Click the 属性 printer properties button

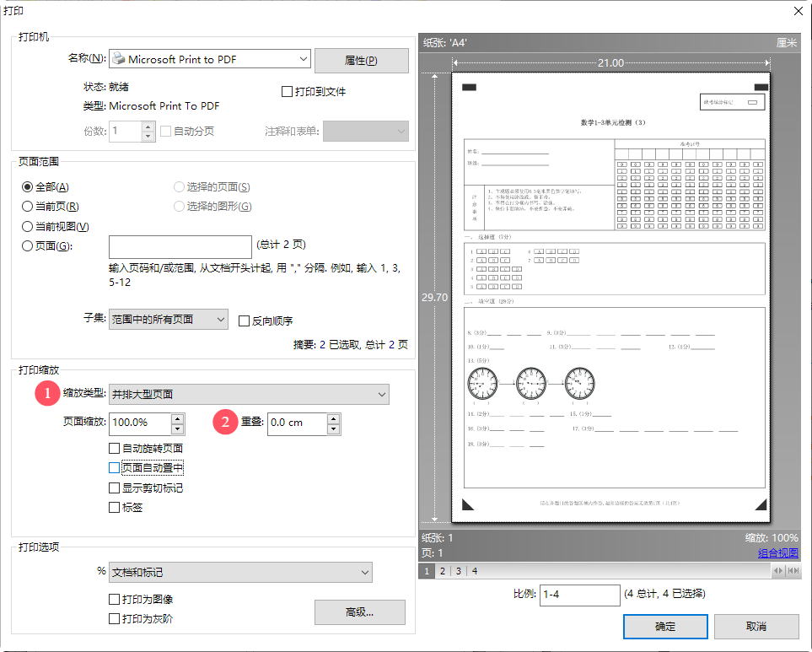361,61
